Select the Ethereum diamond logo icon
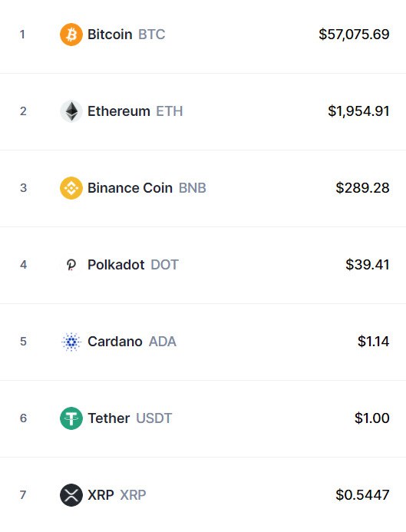 coord(71,111)
